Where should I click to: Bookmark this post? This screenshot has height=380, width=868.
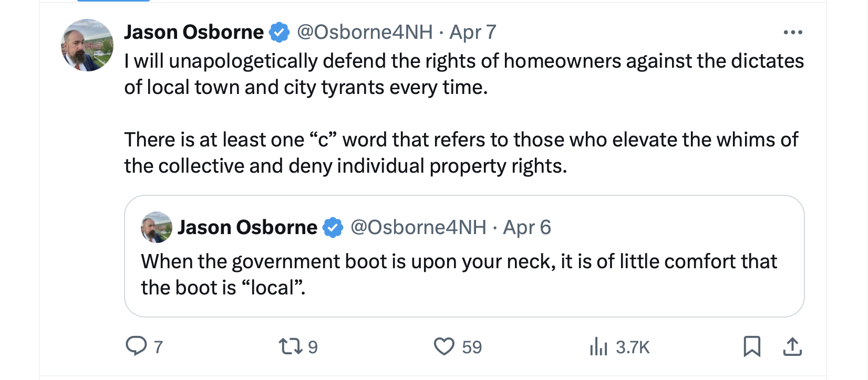(x=752, y=346)
